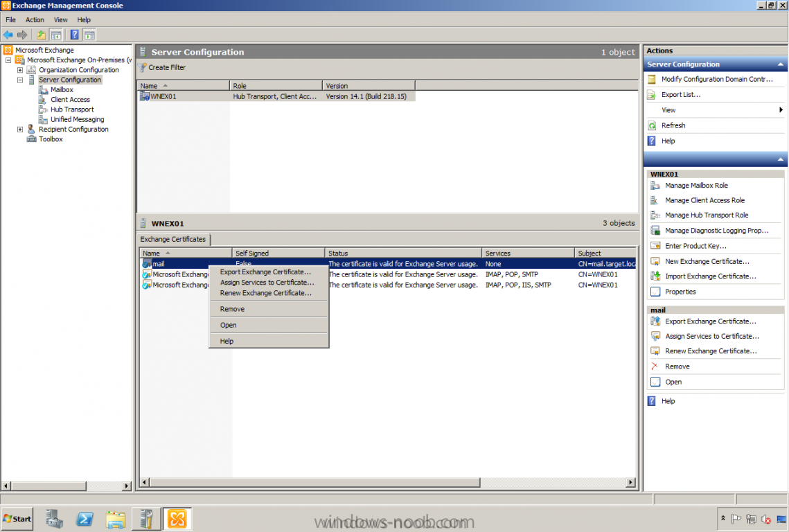The width and height of the screenshot is (789, 532).
Task: Select the Unified Messaging tree node
Action: [77, 119]
